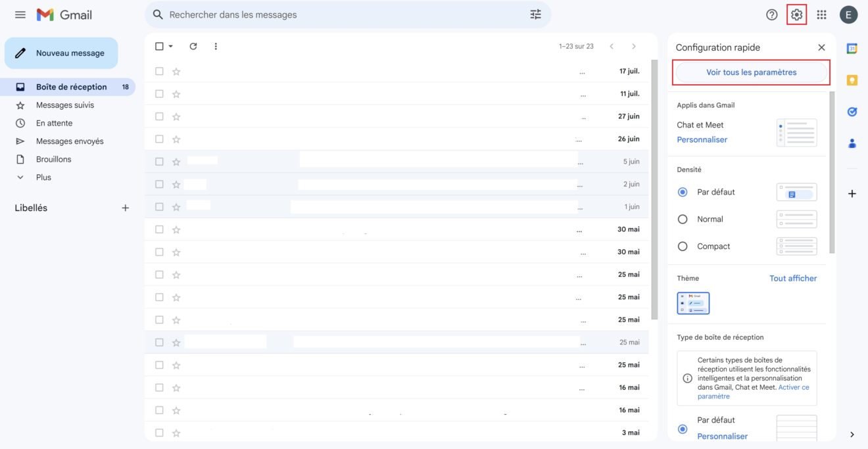Click the Chat et Meet layout thumbnail

(x=796, y=133)
